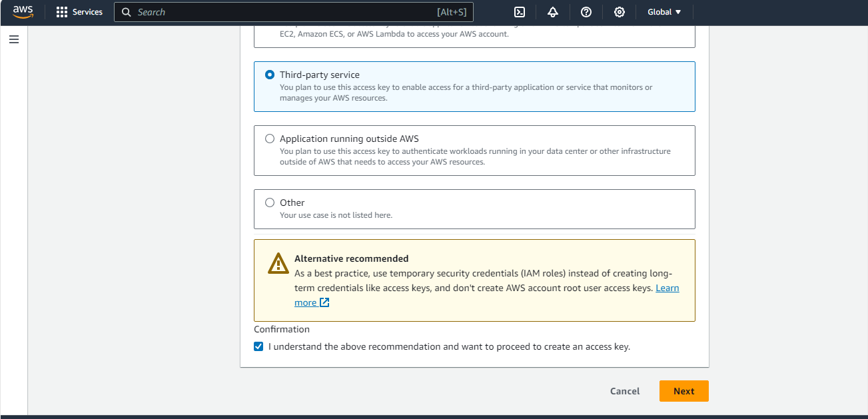Open the help question mark icon

tap(586, 12)
